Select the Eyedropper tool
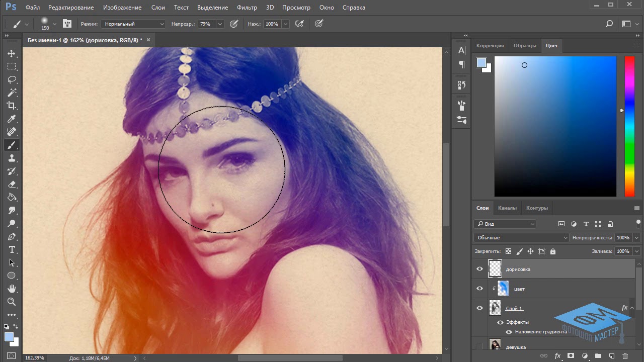This screenshot has height=362, width=644. point(12,119)
